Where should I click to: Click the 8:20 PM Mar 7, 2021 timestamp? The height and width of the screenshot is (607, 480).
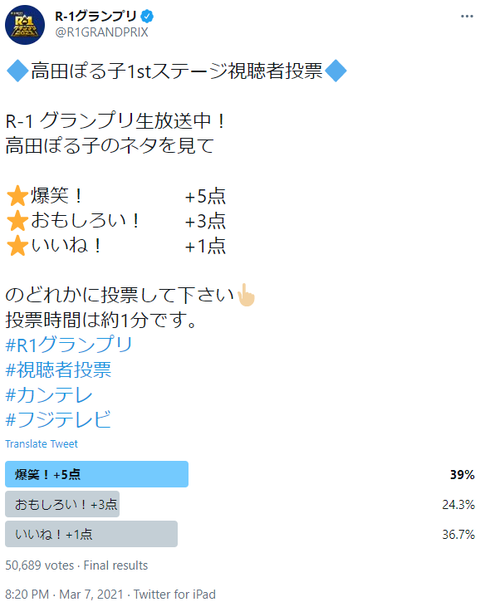coord(64,594)
